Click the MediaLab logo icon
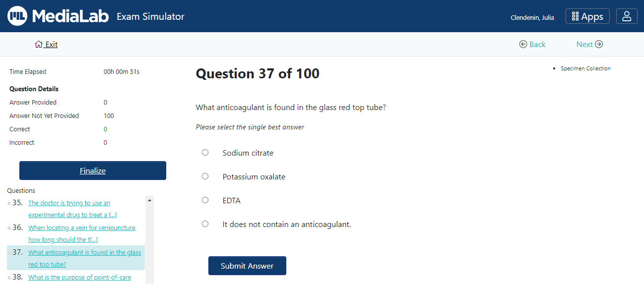 click(17, 16)
